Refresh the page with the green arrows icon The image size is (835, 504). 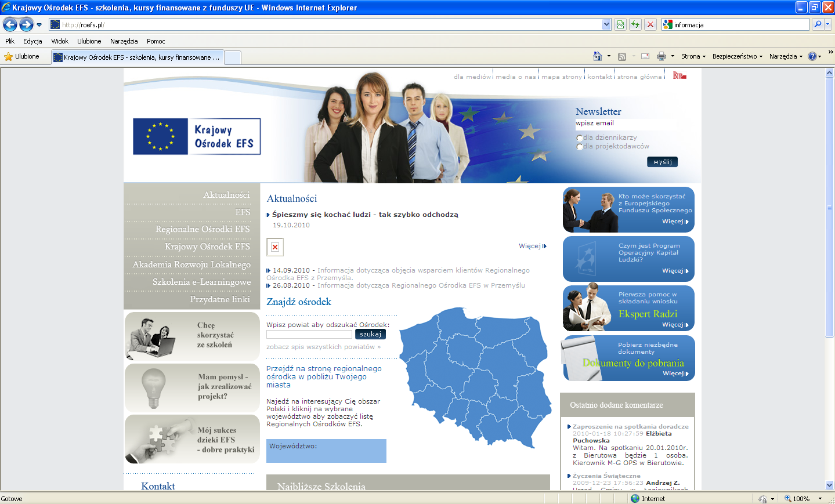pos(635,24)
